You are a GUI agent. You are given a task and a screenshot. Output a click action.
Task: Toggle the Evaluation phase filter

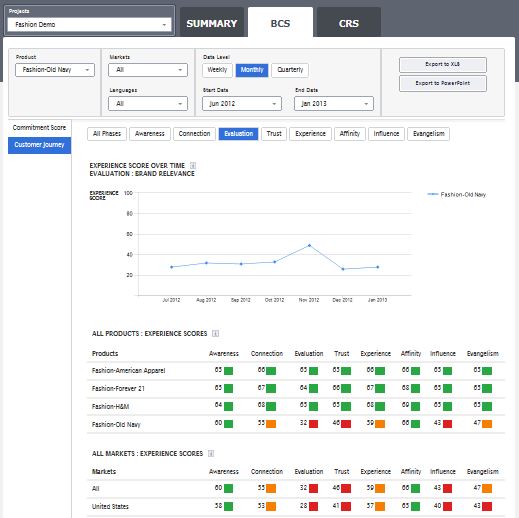pos(238,134)
